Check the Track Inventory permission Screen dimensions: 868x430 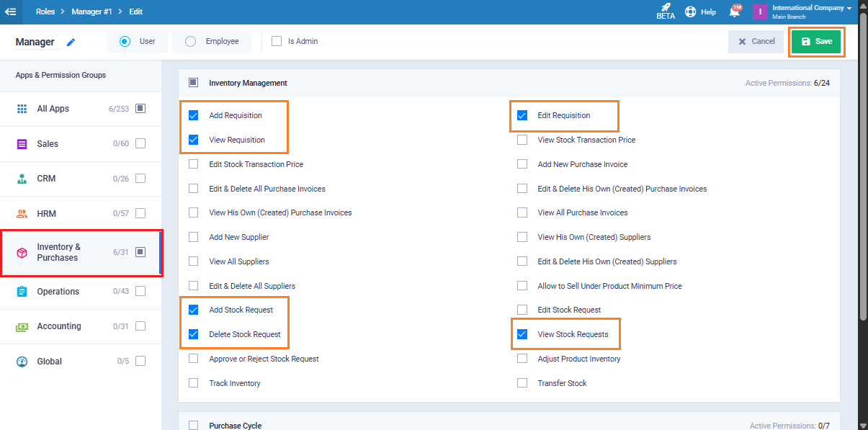(x=193, y=383)
